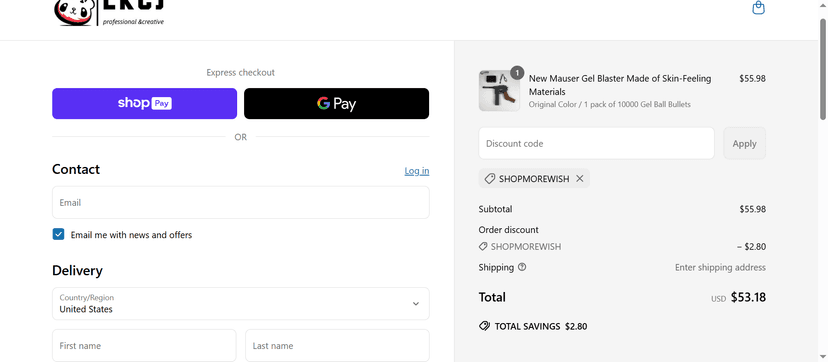Click the shipping help question mark icon
Image resolution: width=828 pixels, height=362 pixels.
(x=522, y=267)
